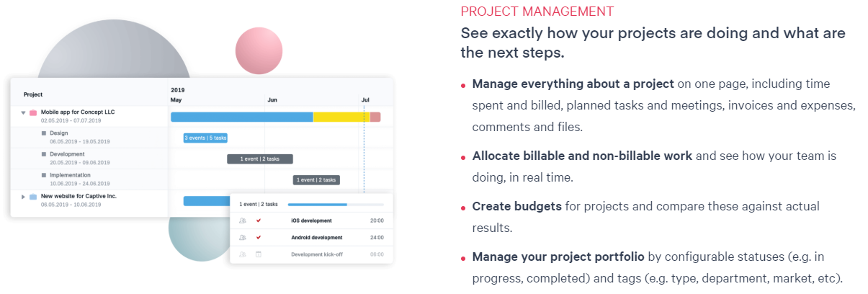Select the Jun month header in timeline
The width and height of the screenshot is (868, 294).
tap(272, 100)
